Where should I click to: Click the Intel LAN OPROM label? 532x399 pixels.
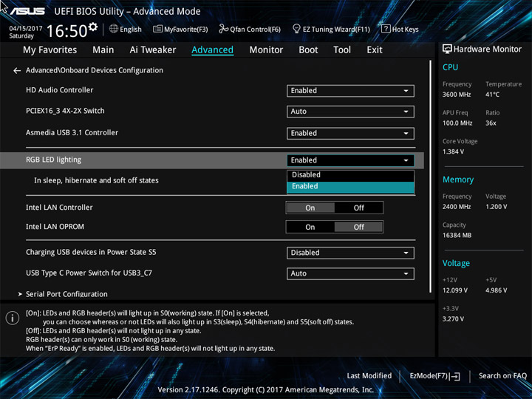pyautogui.click(x=55, y=227)
